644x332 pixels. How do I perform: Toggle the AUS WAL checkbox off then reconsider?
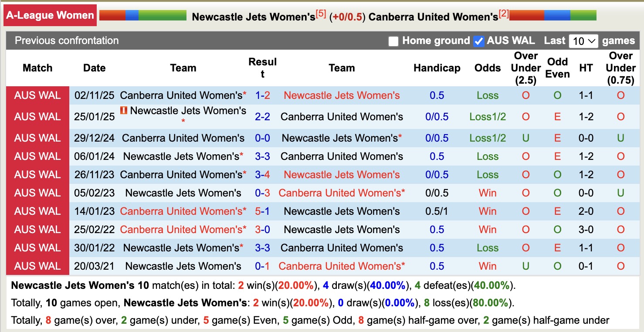click(478, 41)
